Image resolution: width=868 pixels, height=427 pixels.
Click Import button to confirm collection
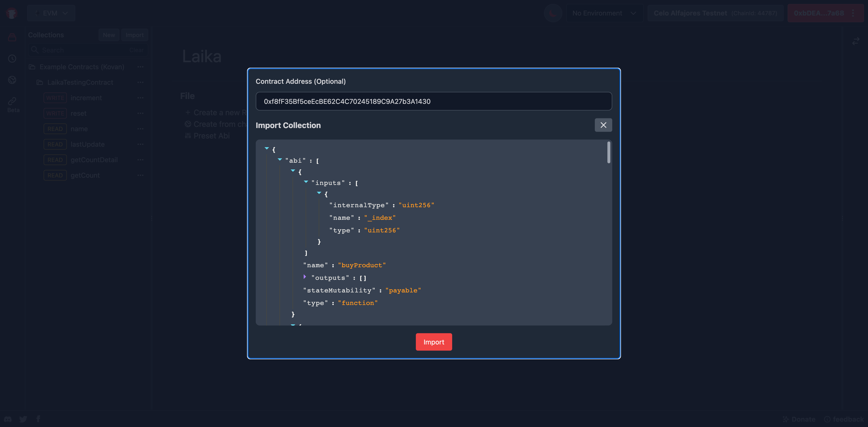coord(434,342)
